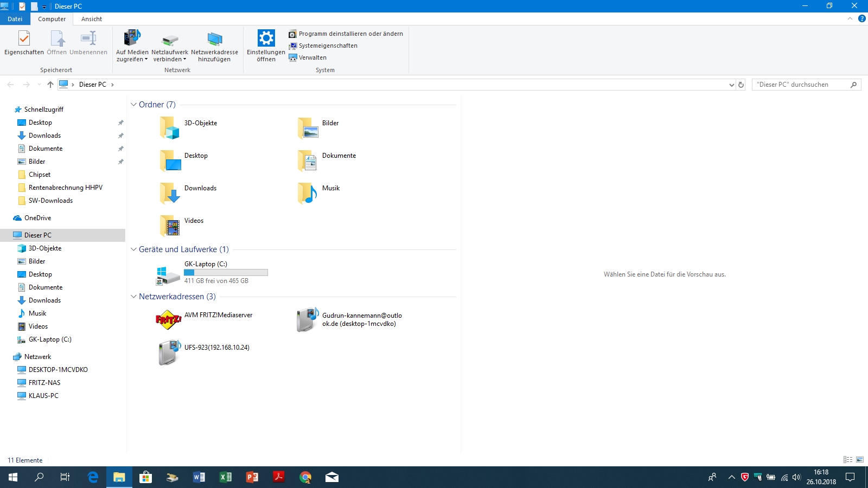Click the Netzlaufwerk verbinden dropdown arrow
868x488 pixels.
tap(184, 60)
